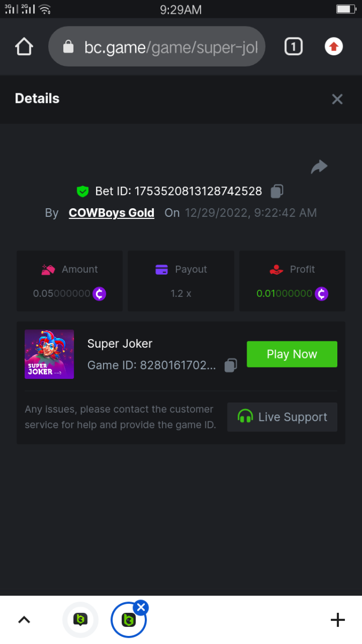The height and width of the screenshot is (644, 362).
Task: Tap the Profit currency coin icon
Action: point(321,294)
